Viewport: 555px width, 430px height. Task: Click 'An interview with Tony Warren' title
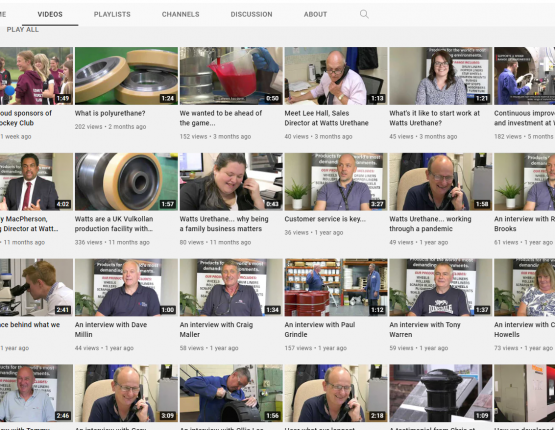[425, 329]
